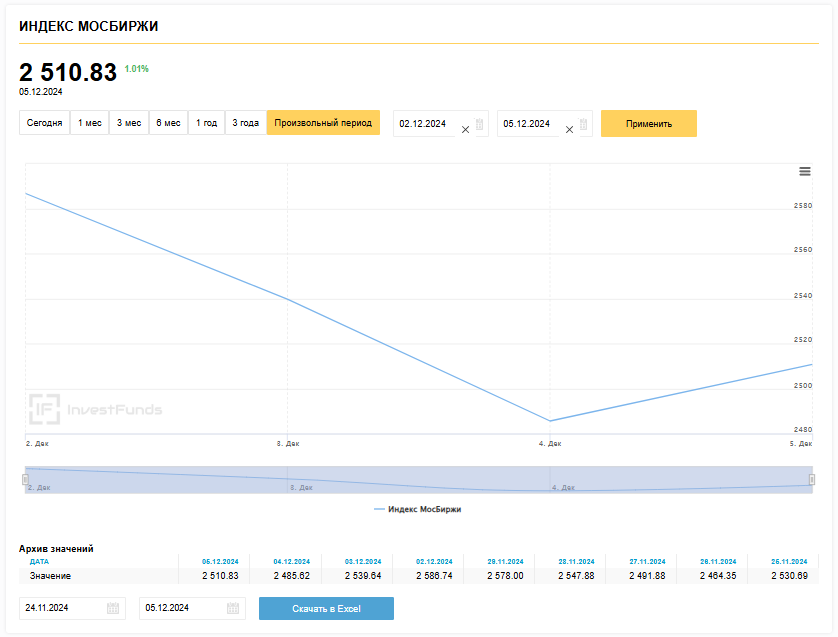The width and height of the screenshot is (838, 637).
Task: Click the 2480 y-axis label on chart
Action: [x=803, y=429]
